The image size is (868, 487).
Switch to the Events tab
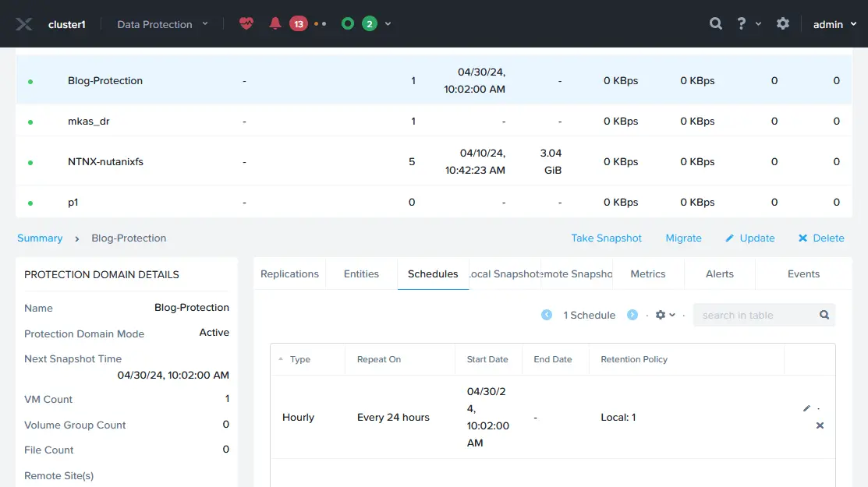coord(803,273)
